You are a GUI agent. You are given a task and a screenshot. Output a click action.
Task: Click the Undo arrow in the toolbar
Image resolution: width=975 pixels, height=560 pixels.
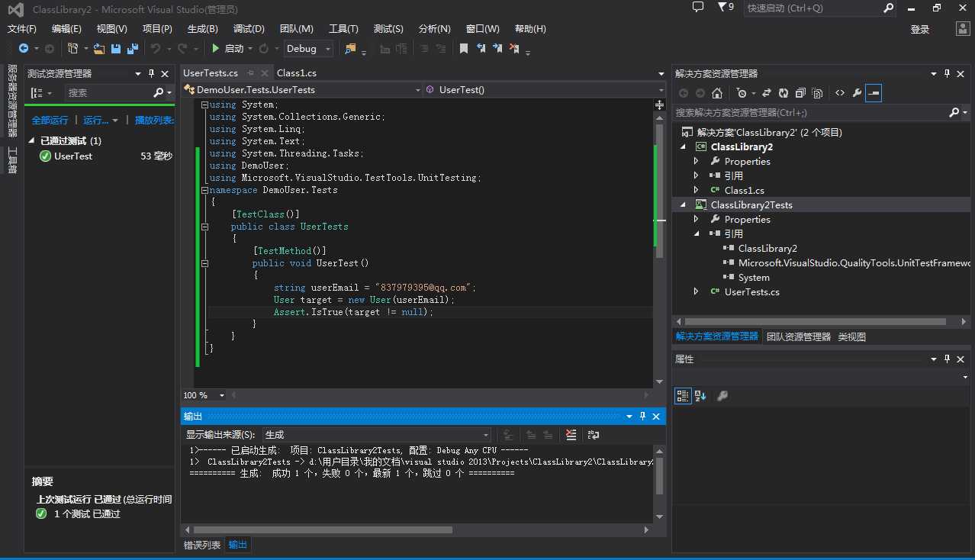coord(156,49)
